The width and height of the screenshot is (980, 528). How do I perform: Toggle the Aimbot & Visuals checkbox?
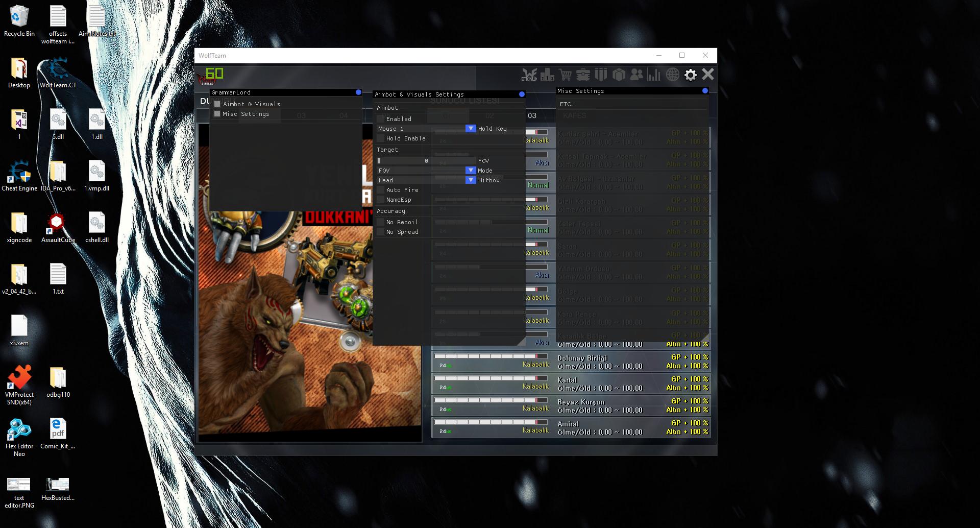click(x=217, y=104)
